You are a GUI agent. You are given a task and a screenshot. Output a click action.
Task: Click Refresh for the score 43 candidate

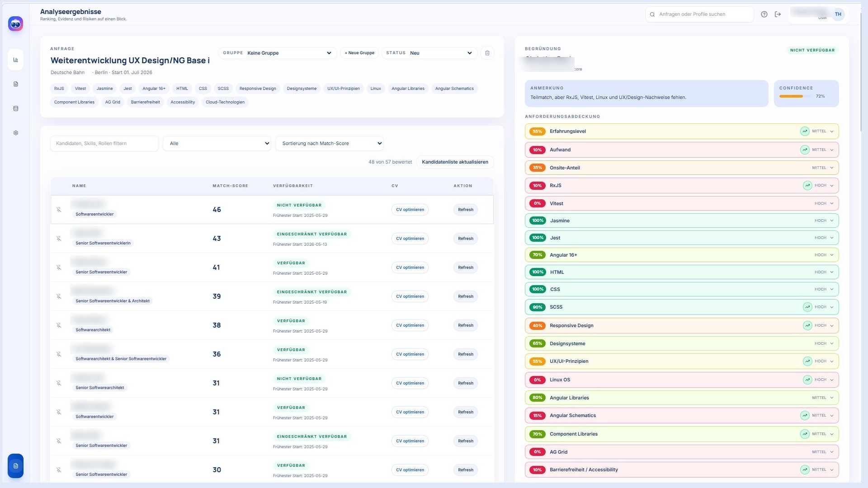click(x=466, y=239)
